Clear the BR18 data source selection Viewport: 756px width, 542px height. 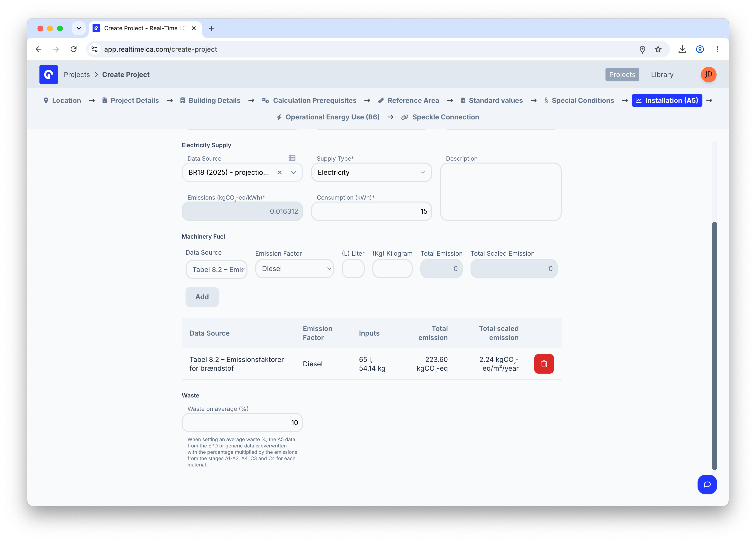[x=280, y=173]
